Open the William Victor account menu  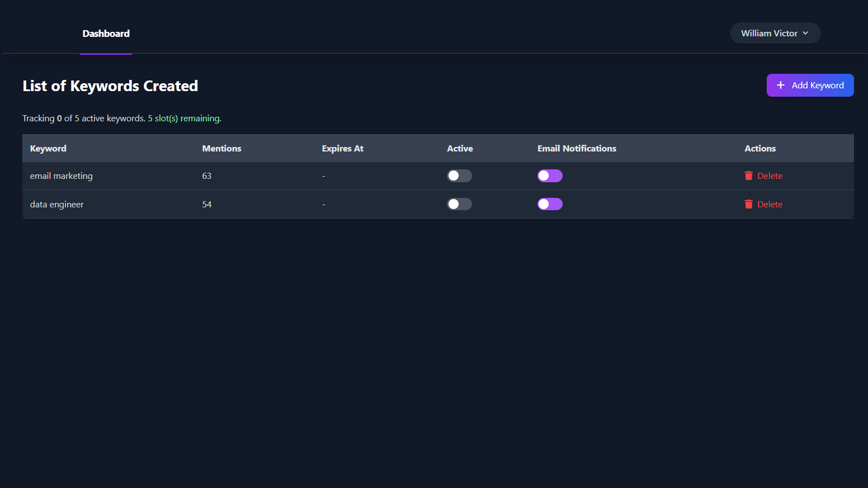pyautogui.click(x=769, y=33)
